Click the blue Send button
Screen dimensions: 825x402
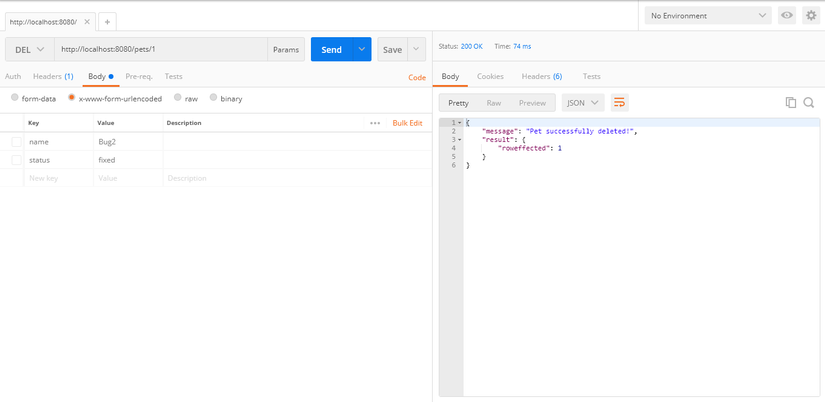pyautogui.click(x=332, y=49)
